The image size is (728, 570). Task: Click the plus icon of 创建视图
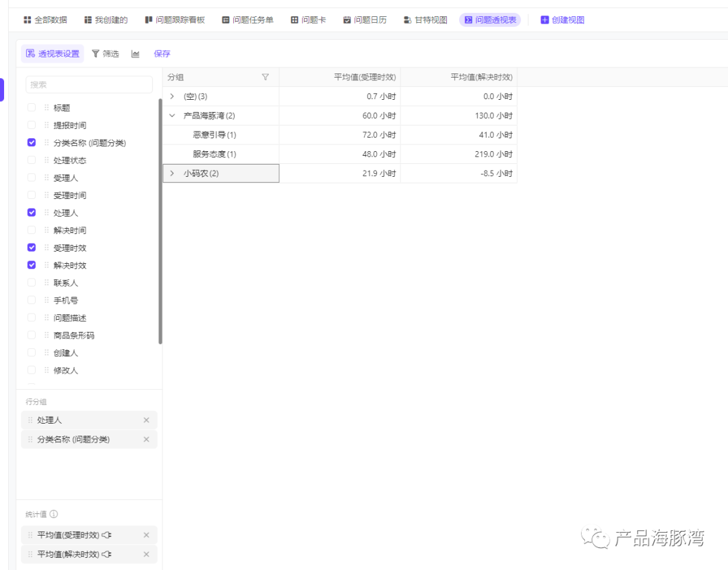tap(545, 20)
